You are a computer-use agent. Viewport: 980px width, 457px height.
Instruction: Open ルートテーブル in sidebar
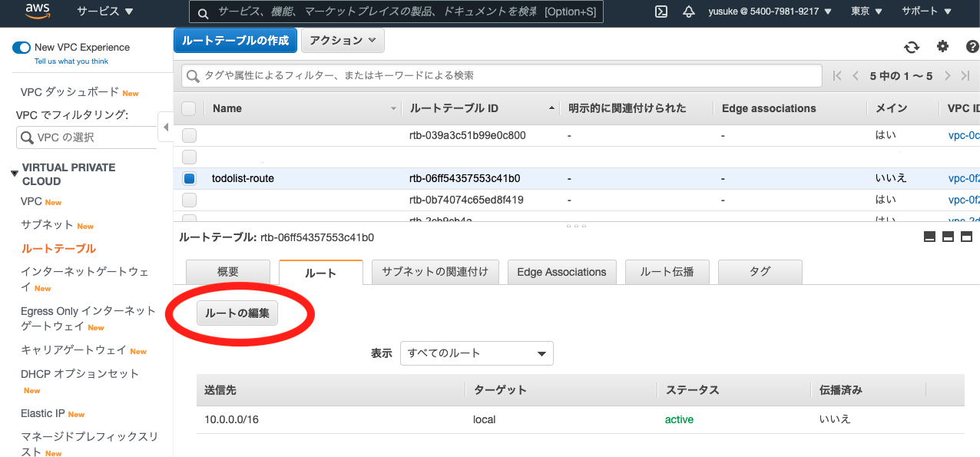pos(58,249)
